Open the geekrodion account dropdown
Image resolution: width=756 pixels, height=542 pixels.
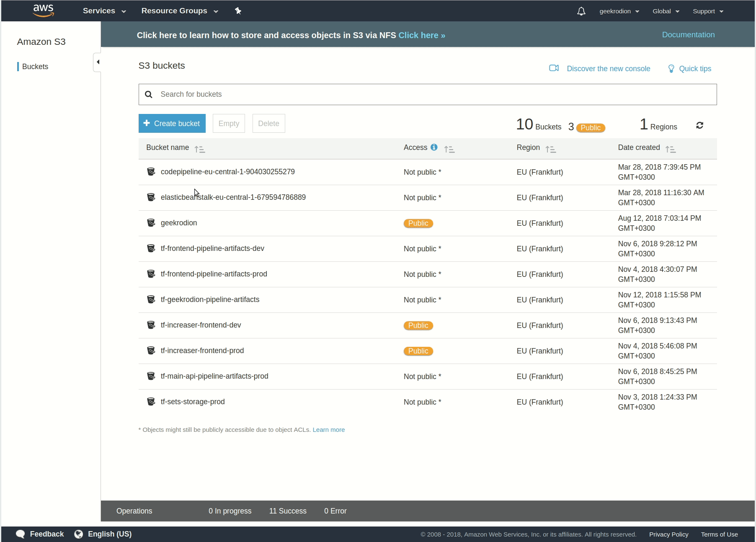(x=619, y=11)
